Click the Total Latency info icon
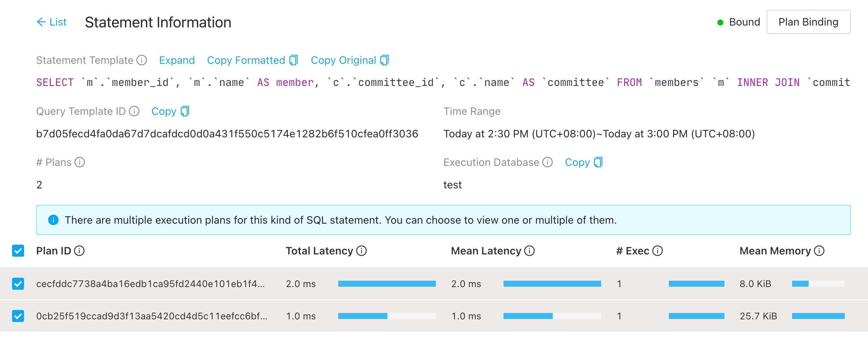The width and height of the screenshot is (868, 355). pyautogui.click(x=361, y=251)
